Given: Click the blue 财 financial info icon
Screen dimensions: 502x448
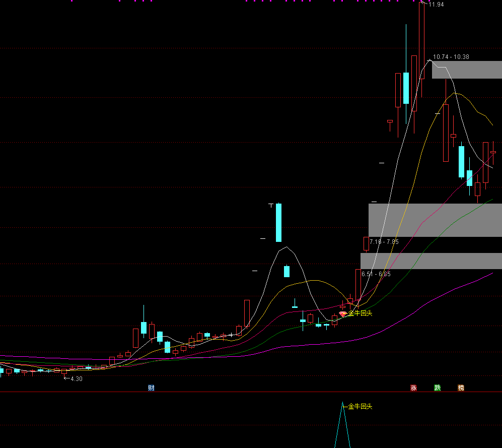Looking at the screenshot, I should 151,388.
